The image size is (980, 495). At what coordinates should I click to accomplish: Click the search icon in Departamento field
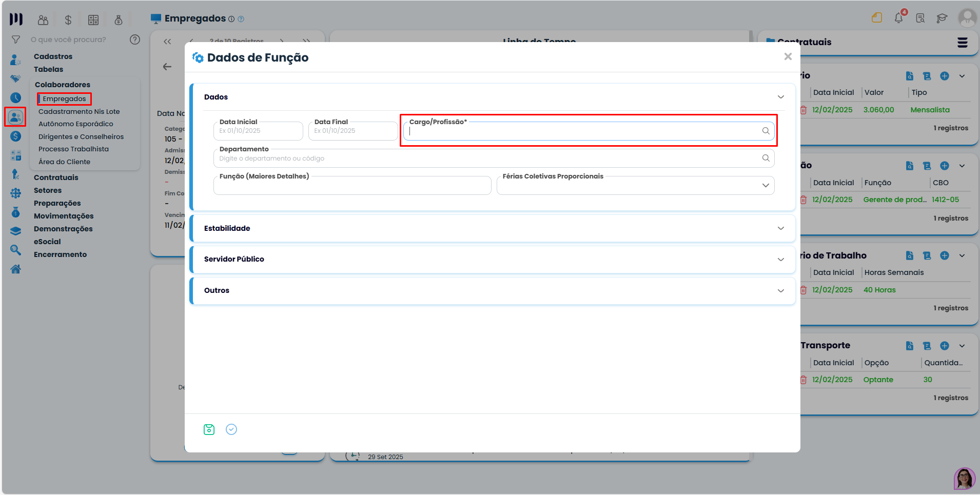click(x=766, y=158)
